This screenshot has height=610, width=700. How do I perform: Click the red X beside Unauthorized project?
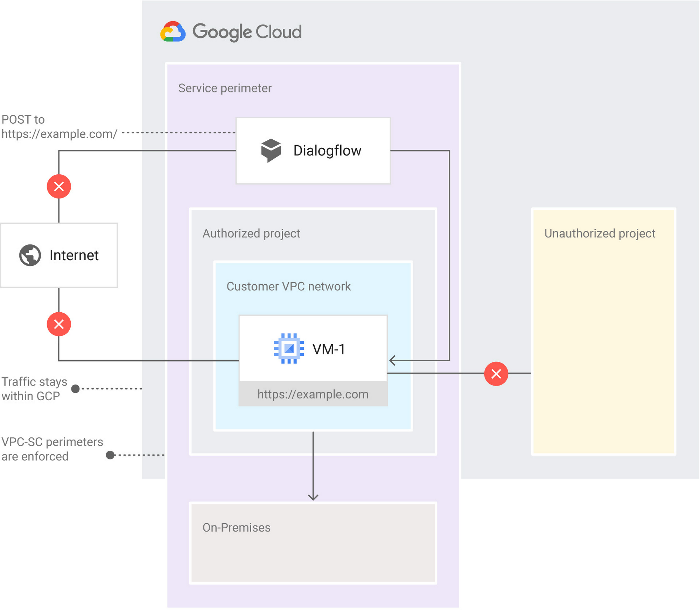click(x=496, y=374)
